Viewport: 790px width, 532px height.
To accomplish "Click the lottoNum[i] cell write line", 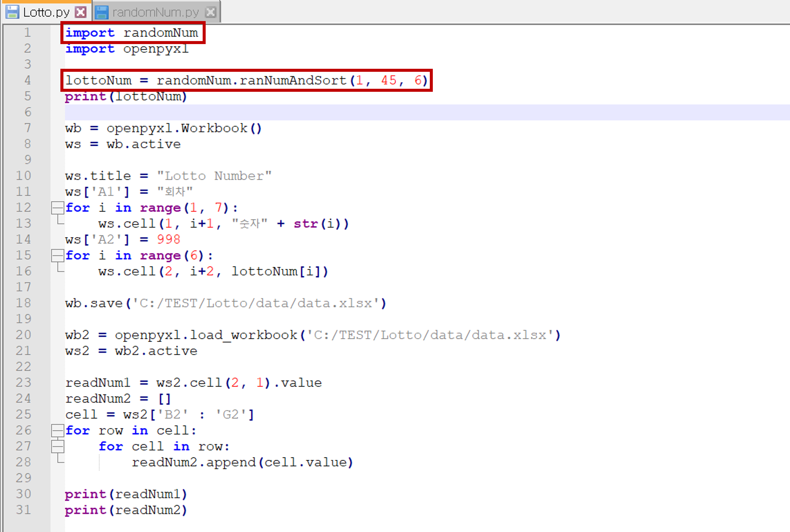I will click(213, 271).
